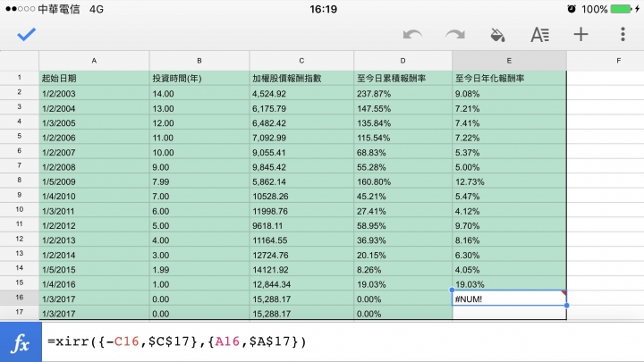Select the cell containing 237.87%
Viewport: 644px width, 362px height.
[x=402, y=94]
